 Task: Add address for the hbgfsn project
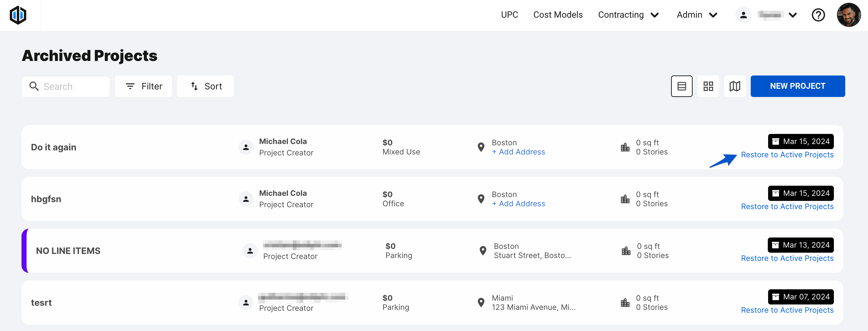(518, 204)
